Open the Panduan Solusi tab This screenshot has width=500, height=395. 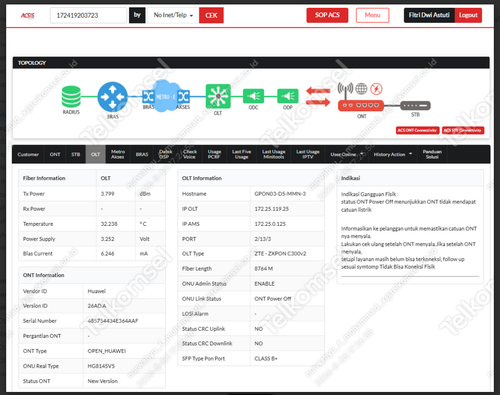point(432,154)
